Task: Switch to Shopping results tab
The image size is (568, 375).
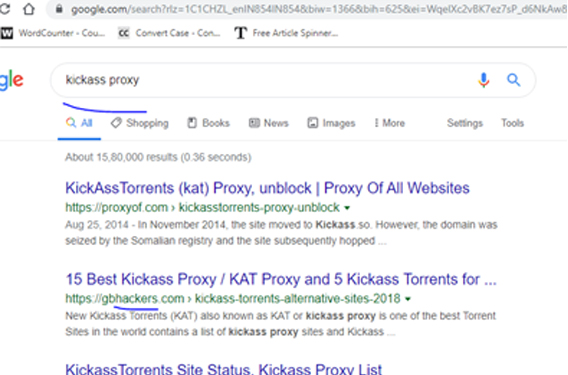Action: 140,123
